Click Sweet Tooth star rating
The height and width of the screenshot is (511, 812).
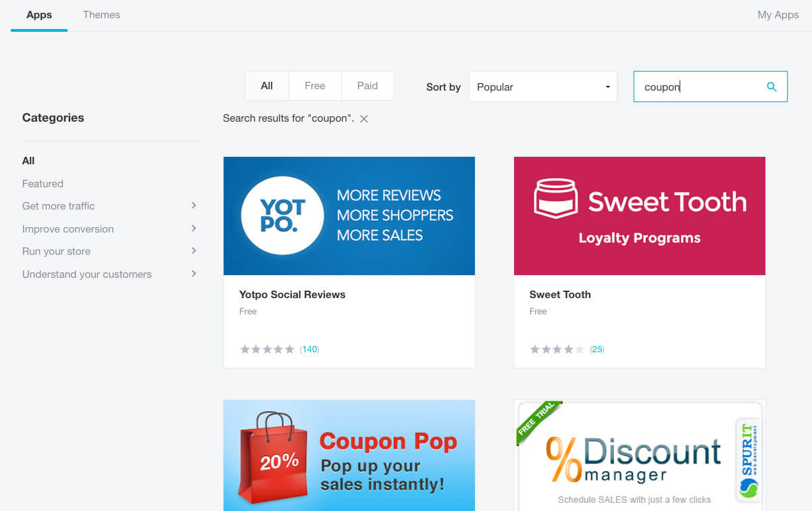click(x=557, y=349)
